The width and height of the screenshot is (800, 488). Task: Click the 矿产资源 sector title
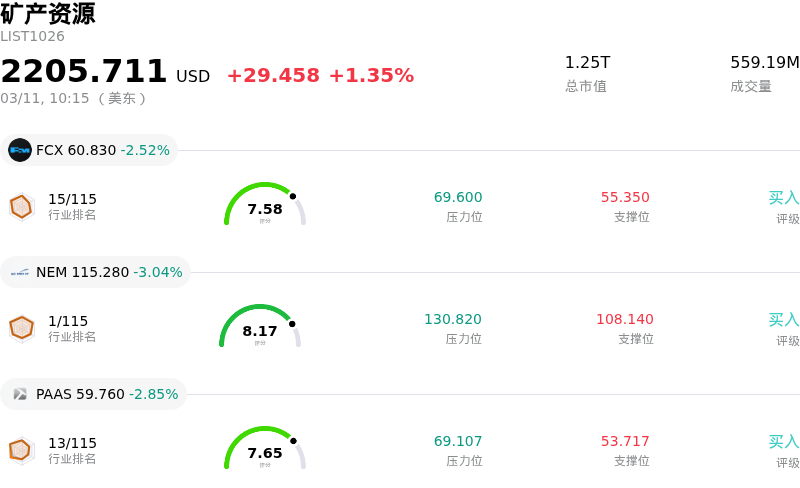click(48, 14)
